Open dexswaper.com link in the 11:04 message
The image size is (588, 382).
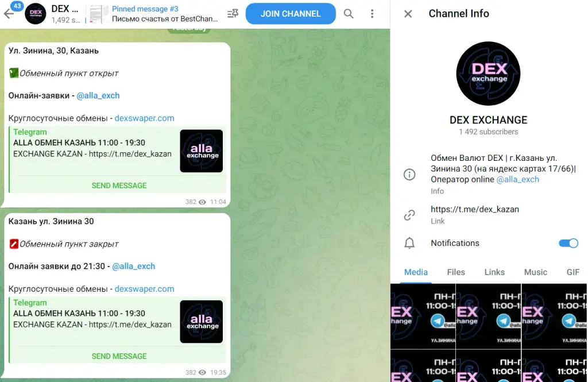click(x=144, y=118)
